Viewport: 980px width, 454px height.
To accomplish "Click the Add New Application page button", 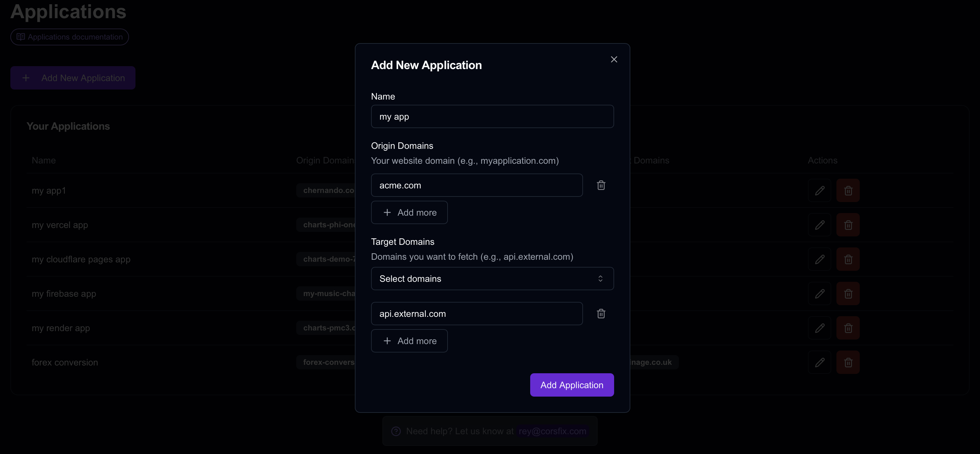I will 73,78.
